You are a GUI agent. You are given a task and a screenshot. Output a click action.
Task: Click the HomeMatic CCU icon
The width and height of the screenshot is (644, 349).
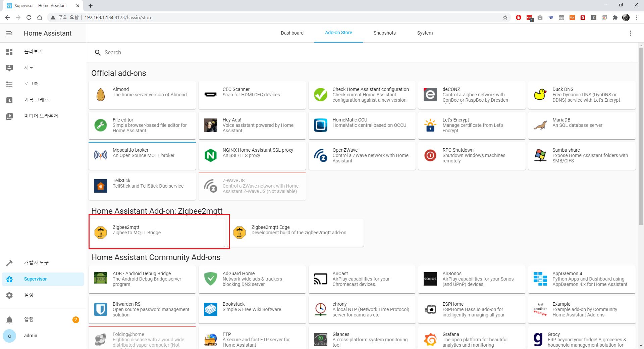(x=321, y=125)
